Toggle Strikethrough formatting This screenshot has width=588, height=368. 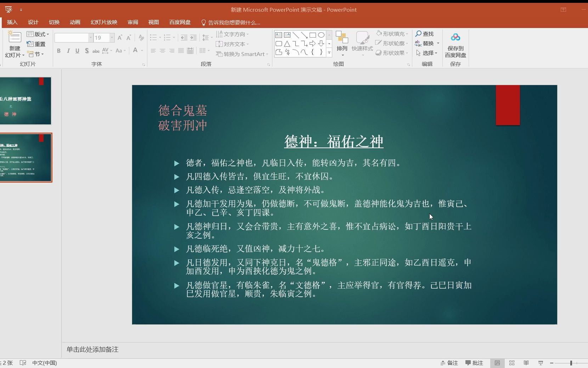[x=96, y=51]
